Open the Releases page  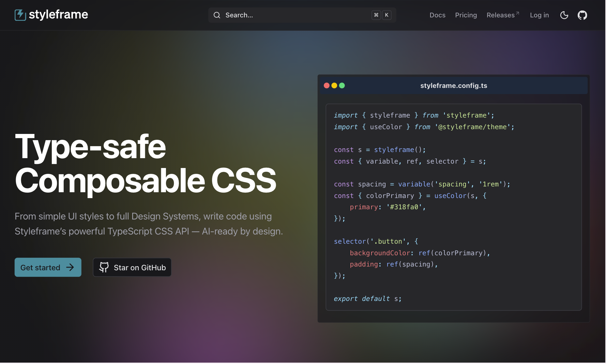click(x=500, y=15)
